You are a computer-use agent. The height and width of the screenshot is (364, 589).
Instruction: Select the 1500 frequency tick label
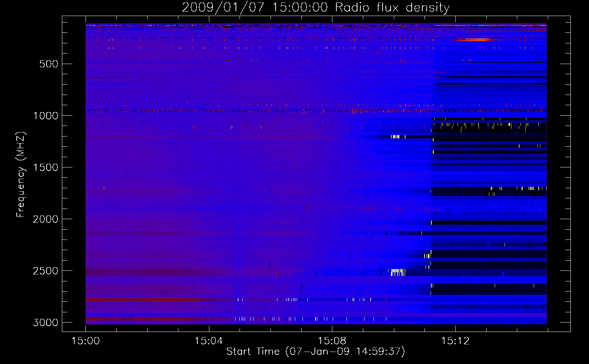(46, 167)
